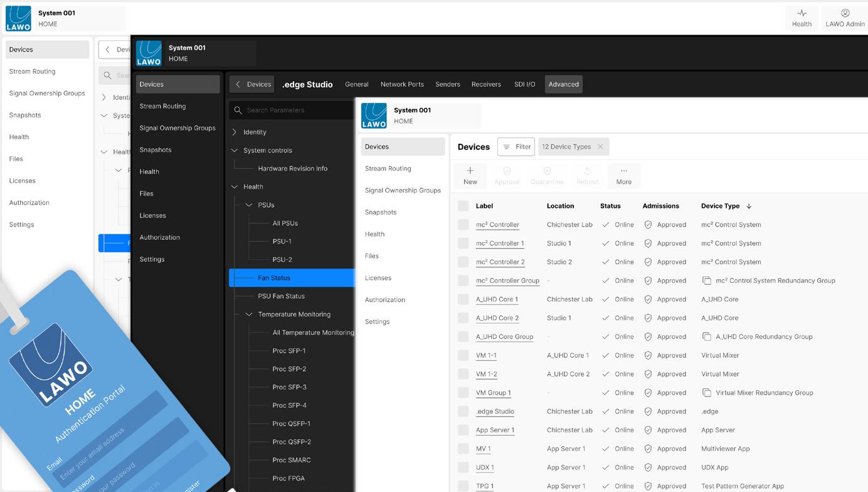868x492 pixels.
Task: Select the .edge Studio row checkbox
Action: pyautogui.click(x=463, y=412)
